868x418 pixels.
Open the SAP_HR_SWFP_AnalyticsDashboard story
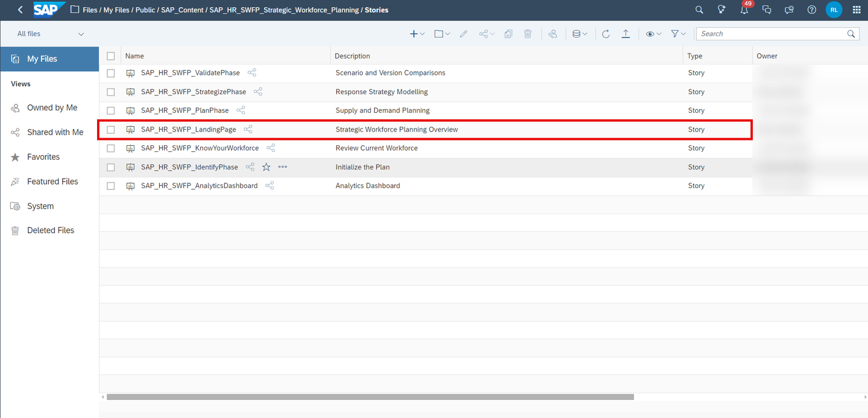200,186
